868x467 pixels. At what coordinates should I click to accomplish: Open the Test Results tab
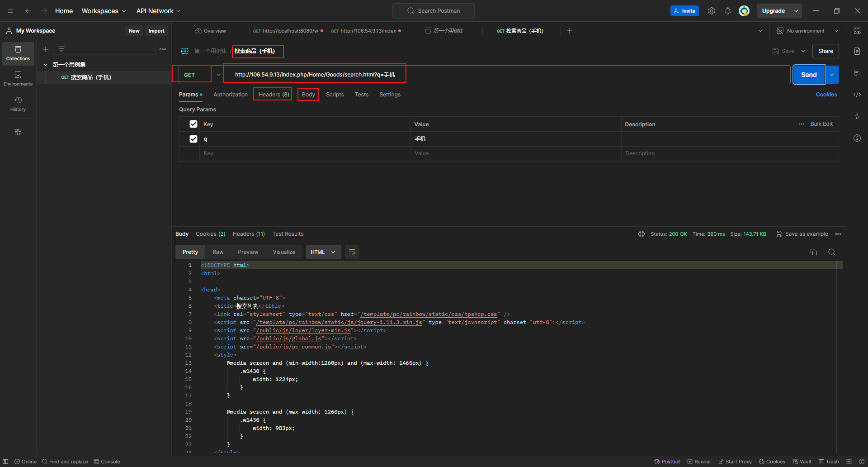pos(288,234)
